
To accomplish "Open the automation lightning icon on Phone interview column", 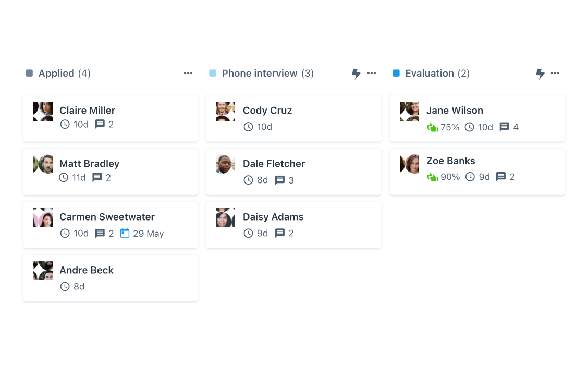I will click(x=356, y=74).
